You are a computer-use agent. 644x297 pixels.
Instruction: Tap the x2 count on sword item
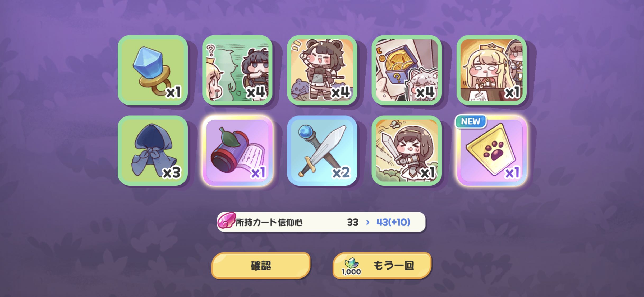(341, 173)
